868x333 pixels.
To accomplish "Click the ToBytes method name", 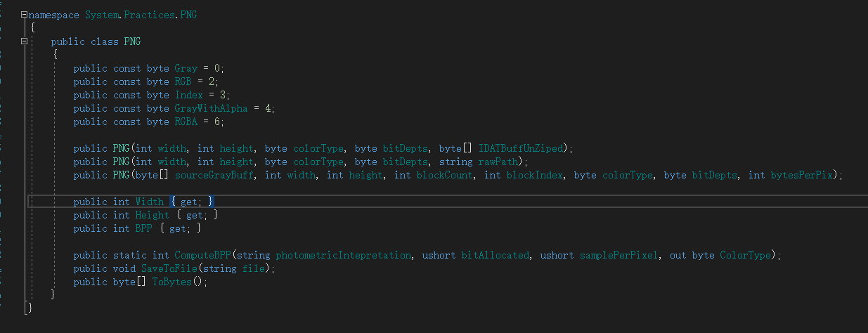I will pyautogui.click(x=171, y=282).
